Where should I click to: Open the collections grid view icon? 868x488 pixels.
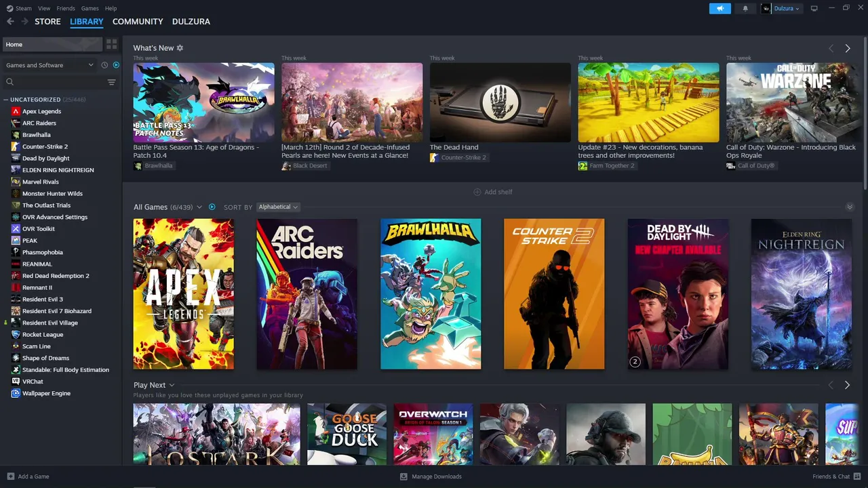(x=112, y=44)
